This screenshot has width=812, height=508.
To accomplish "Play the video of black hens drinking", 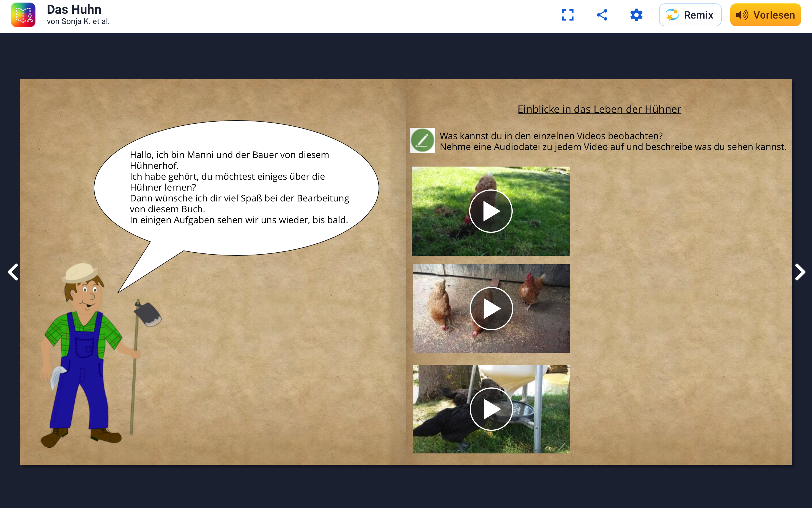I will click(x=491, y=409).
